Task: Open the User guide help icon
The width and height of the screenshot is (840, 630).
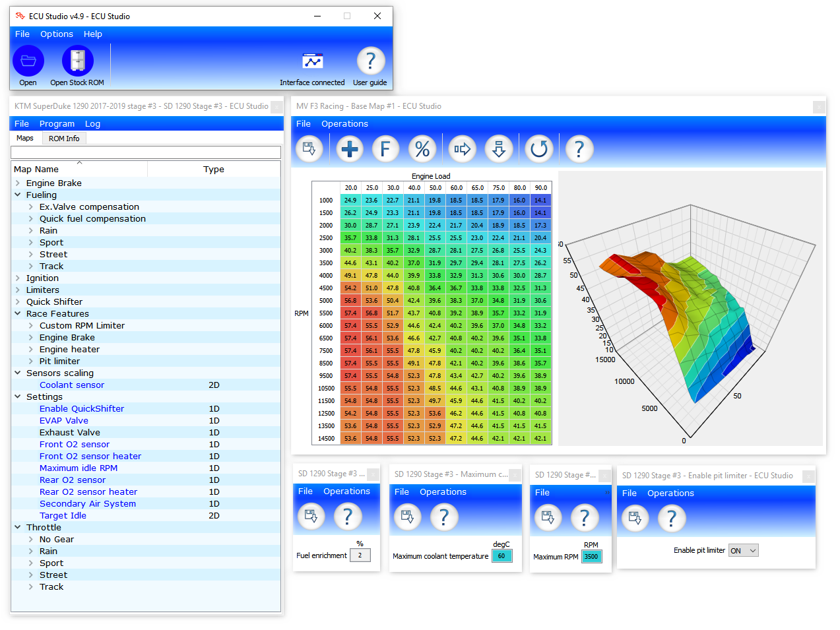Action: tap(370, 61)
